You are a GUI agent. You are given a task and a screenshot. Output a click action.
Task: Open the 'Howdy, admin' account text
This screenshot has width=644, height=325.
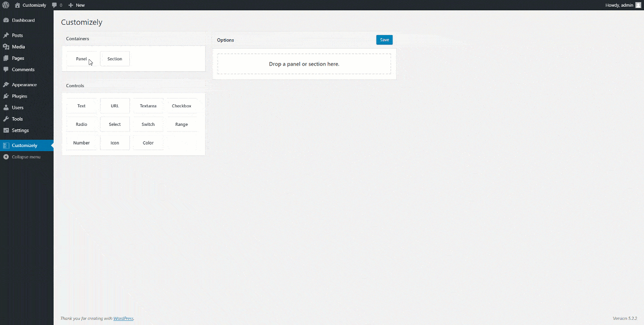tap(619, 5)
